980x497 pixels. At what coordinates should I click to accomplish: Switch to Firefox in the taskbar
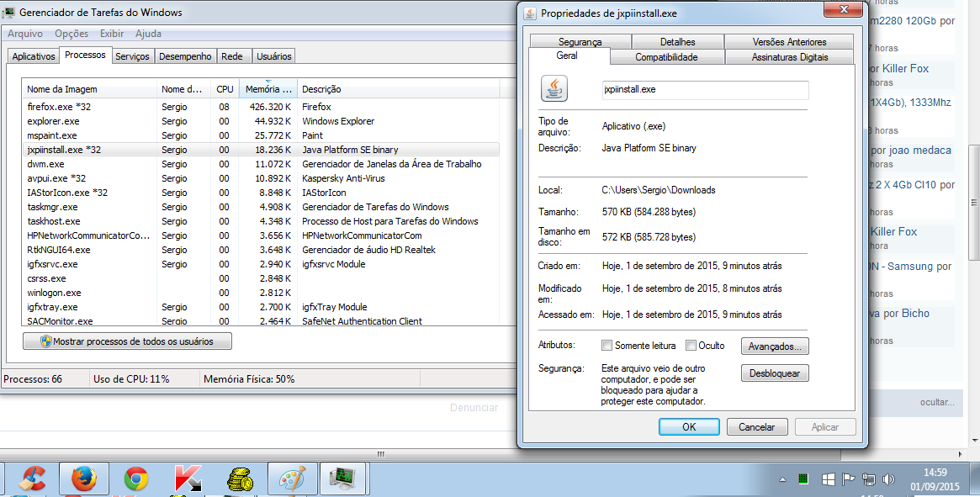click(x=84, y=479)
